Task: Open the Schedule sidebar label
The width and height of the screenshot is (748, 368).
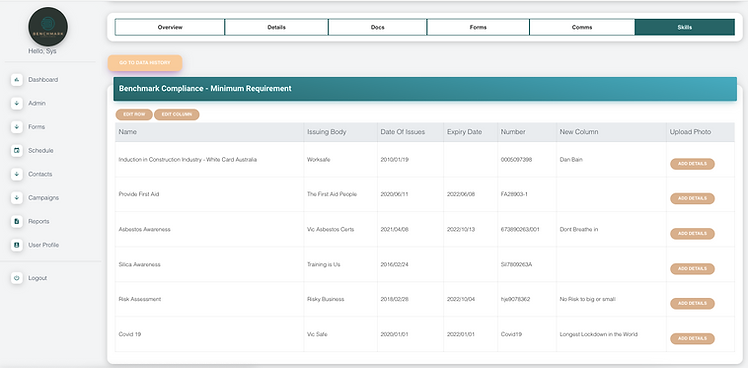Action: pos(41,150)
